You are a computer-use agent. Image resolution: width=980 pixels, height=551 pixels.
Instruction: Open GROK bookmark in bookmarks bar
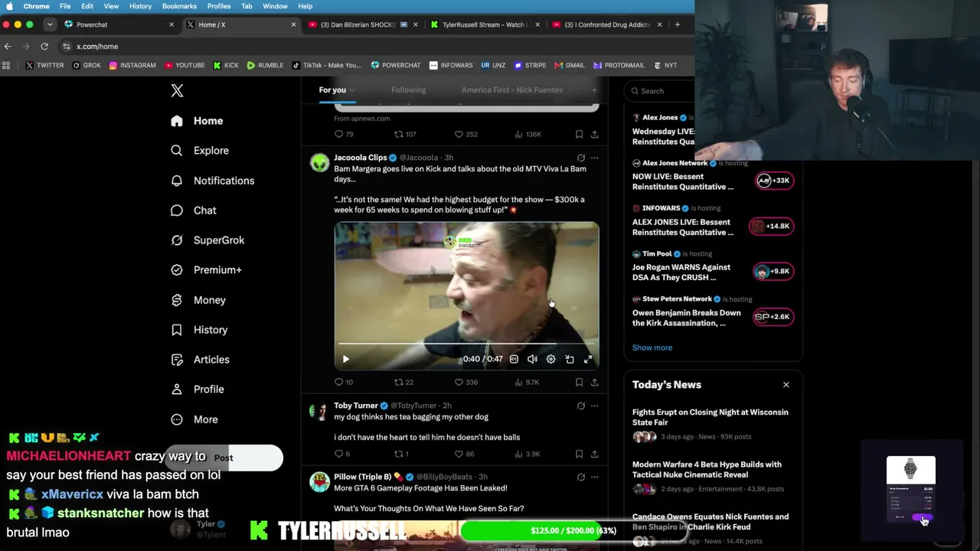(x=87, y=65)
